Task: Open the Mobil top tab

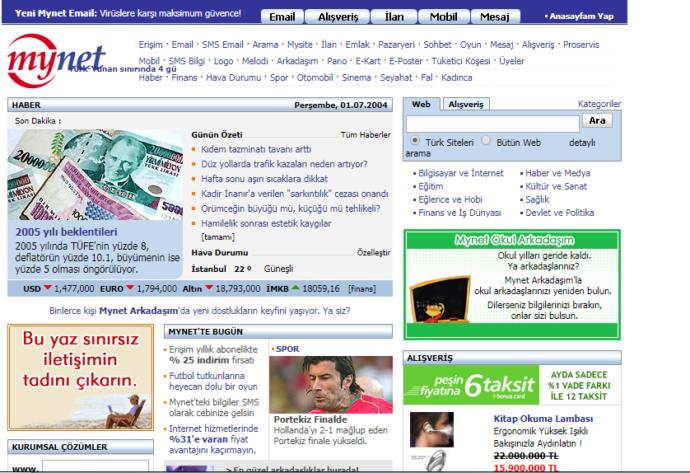Action: point(443,17)
